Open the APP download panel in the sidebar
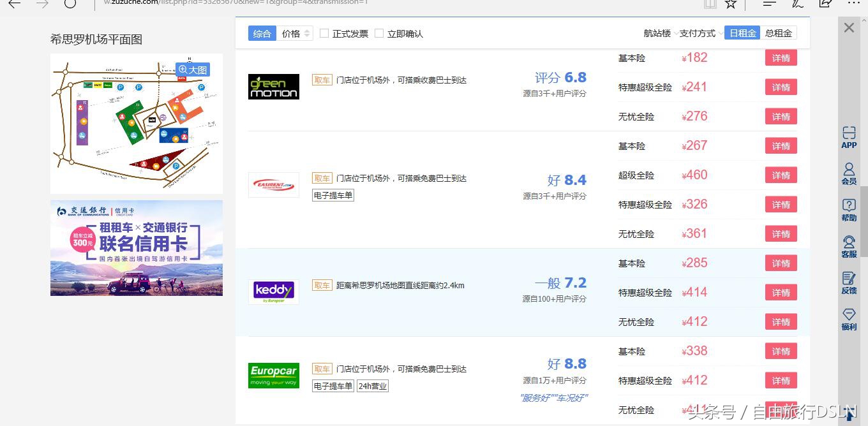Screen dimensions: 868x426 (849, 138)
